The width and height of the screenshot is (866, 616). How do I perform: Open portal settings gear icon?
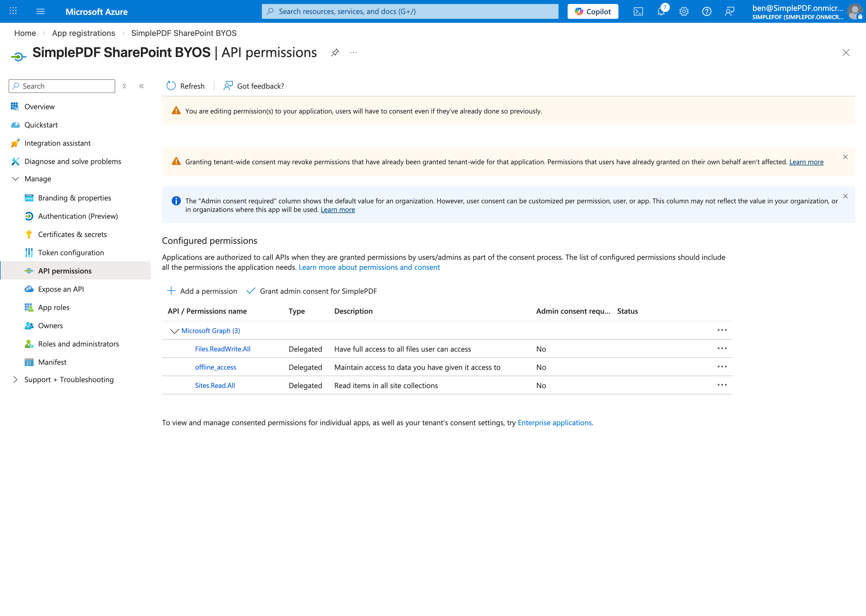tap(683, 11)
